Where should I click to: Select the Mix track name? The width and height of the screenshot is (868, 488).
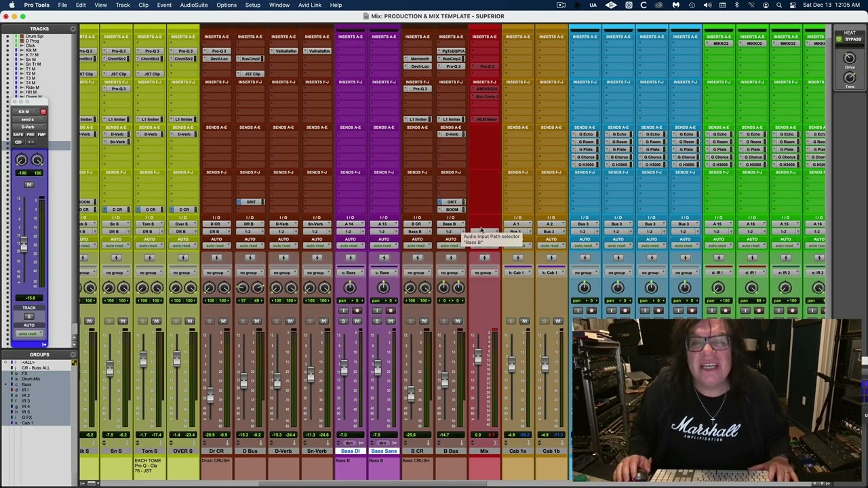(x=484, y=451)
